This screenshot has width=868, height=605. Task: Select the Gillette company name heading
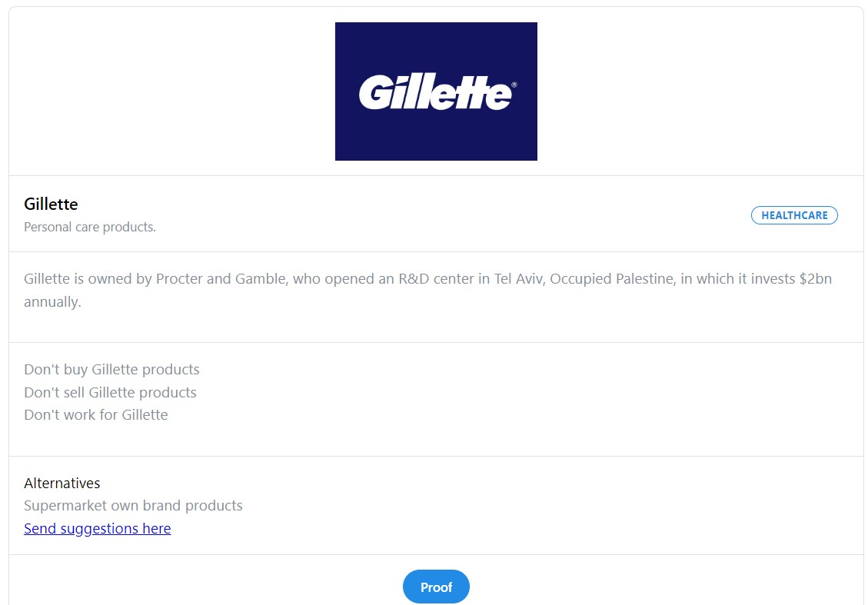[x=51, y=204]
